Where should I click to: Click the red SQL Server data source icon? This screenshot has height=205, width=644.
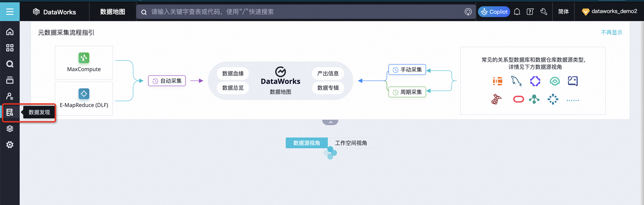(497, 99)
